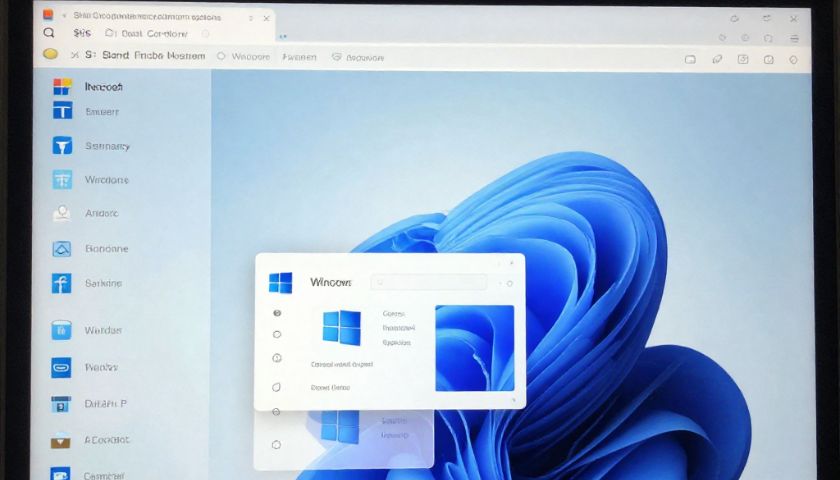This screenshot has width=840, height=480.
Task: Click the second text option beside the large logo
Action: [x=399, y=327]
